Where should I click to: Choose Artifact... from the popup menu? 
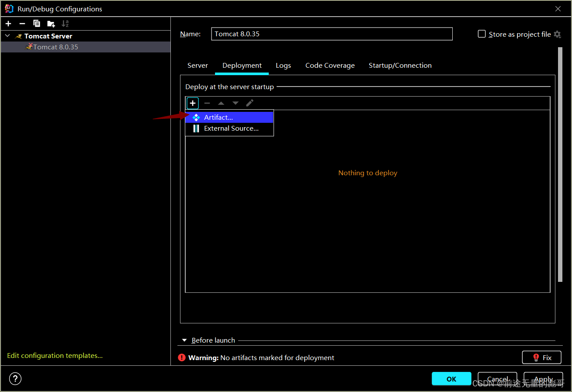pyautogui.click(x=229, y=117)
